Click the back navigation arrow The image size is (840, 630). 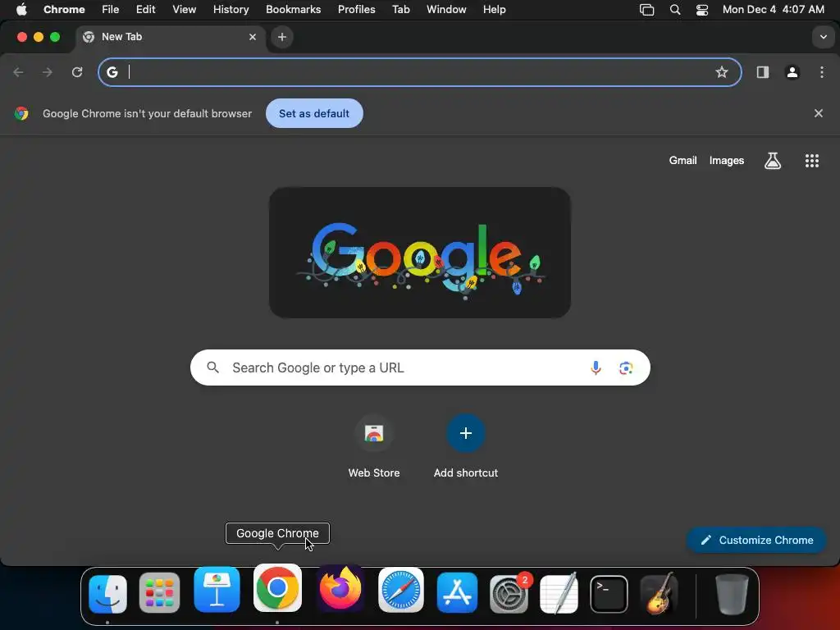pyautogui.click(x=18, y=72)
